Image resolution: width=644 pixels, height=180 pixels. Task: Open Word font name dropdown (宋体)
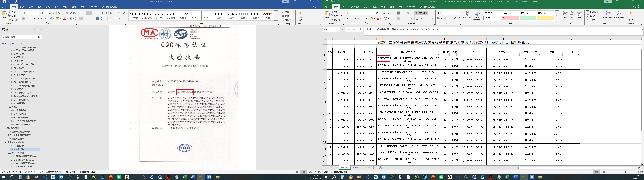(38, 13)
